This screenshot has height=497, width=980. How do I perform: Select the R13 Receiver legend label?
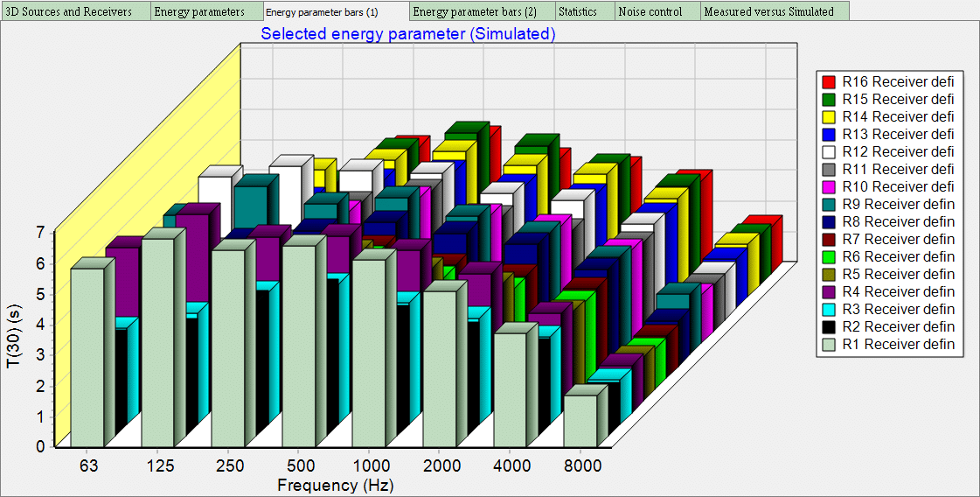coord(898,134)
